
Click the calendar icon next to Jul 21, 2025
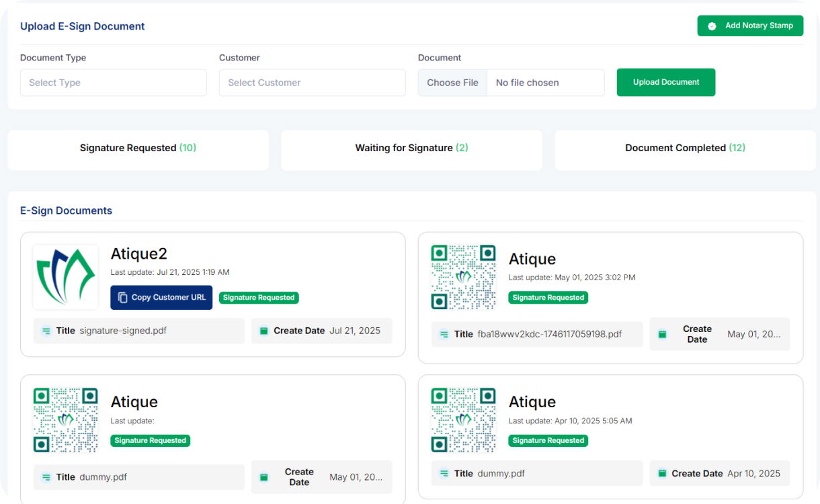(264, 331)
